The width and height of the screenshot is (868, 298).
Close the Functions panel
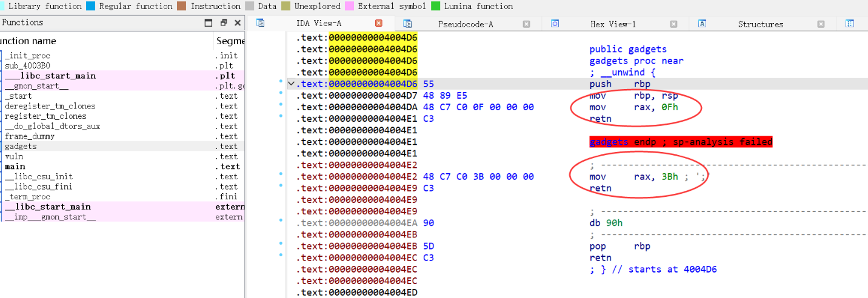[238, 23]
